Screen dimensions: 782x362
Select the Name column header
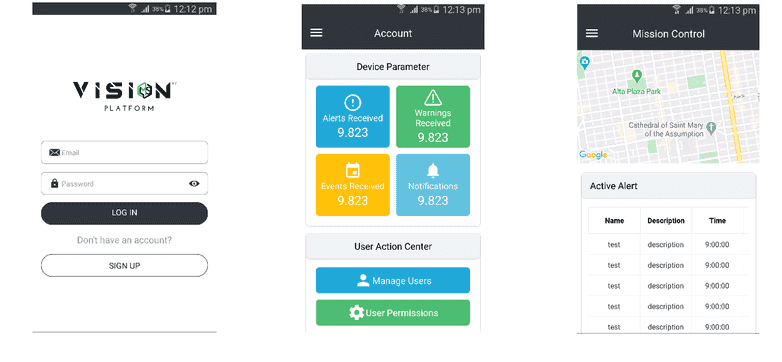point(614,220)
